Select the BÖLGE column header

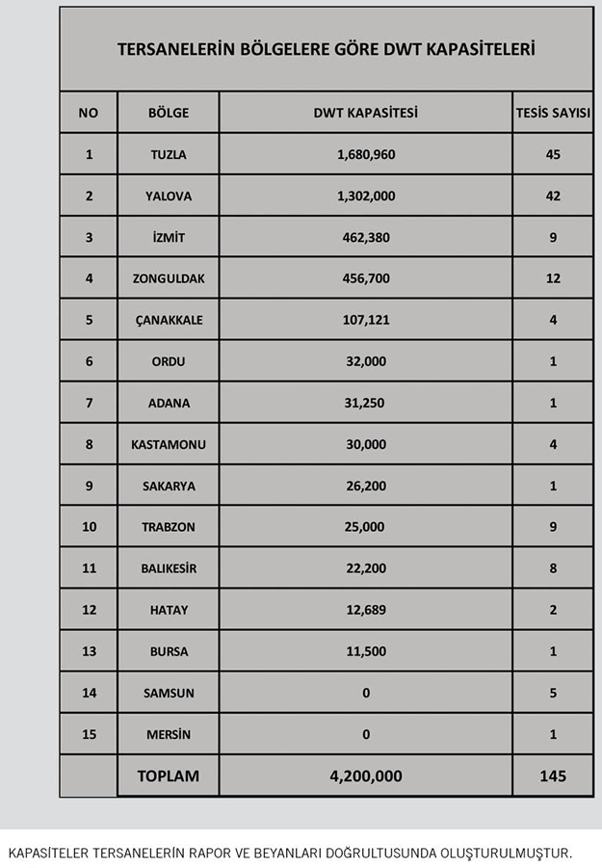(x=169, y=113)
